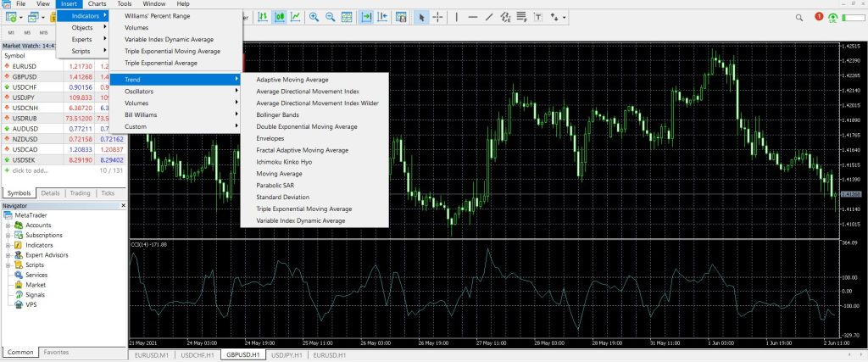Image resolution: width=868 pixels, height=362 pixels.
Task: Toggle the chart shift button
Action: click(x=382, y=17)
